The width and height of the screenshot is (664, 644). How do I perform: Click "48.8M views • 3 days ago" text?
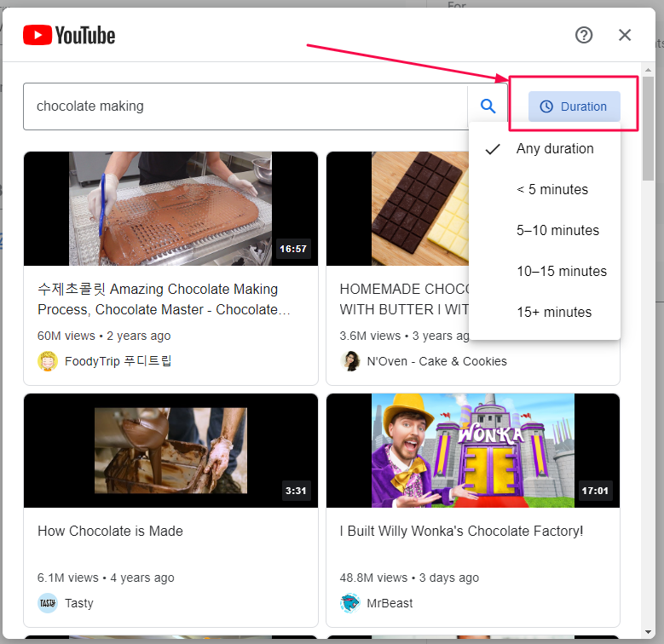pos(409,578)
